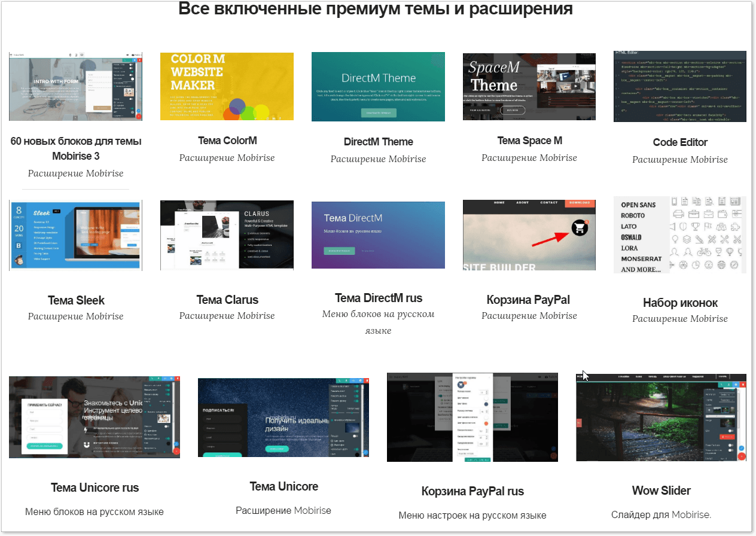
Task: Click the shopping cart icon in PayPal thumbnail
Action: coord(580,227)
